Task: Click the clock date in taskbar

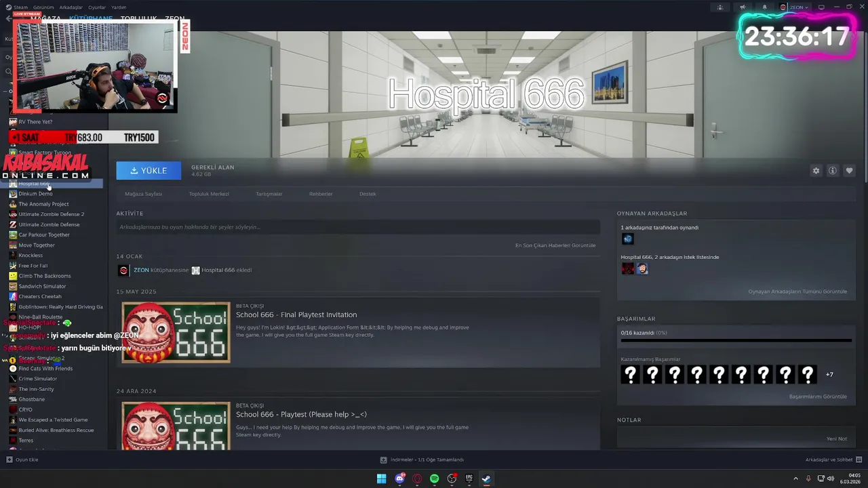Action: [x=852, y=479]
